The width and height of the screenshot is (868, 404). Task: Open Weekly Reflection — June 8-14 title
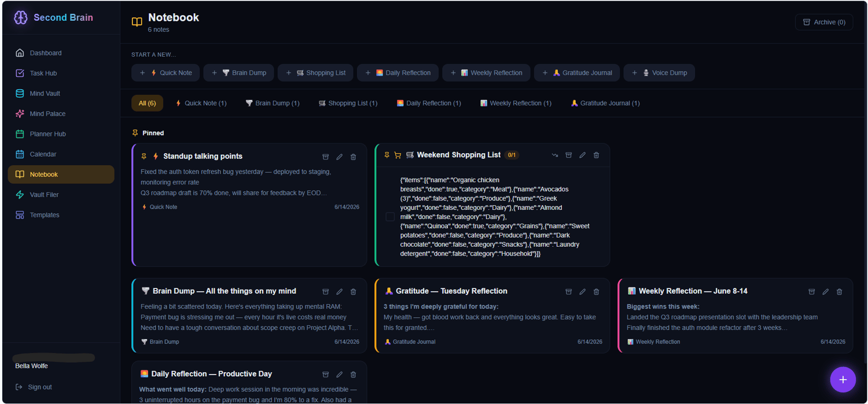[x=693, y=291]
